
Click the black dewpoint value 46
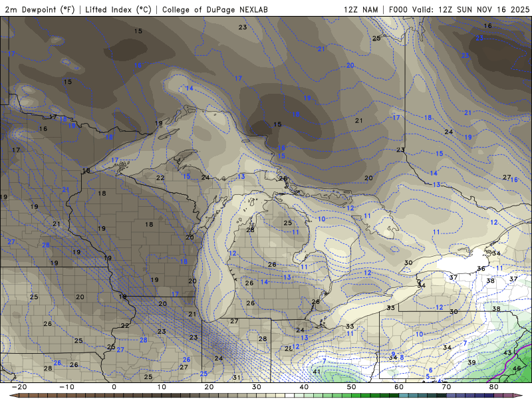[x=517, y=368]
